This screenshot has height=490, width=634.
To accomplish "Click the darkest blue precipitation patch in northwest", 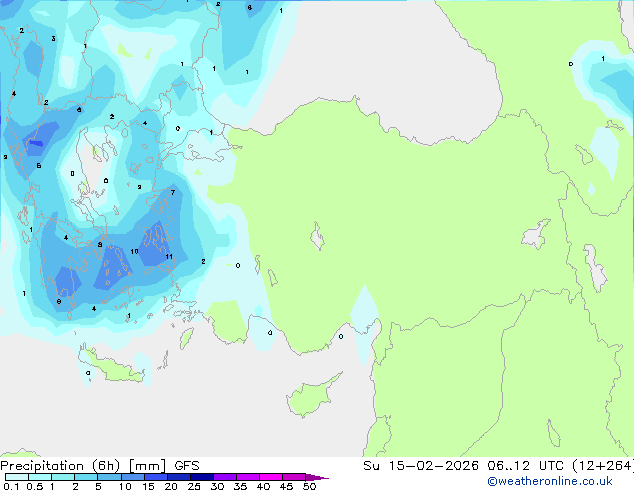I will (x=36, y=143).
